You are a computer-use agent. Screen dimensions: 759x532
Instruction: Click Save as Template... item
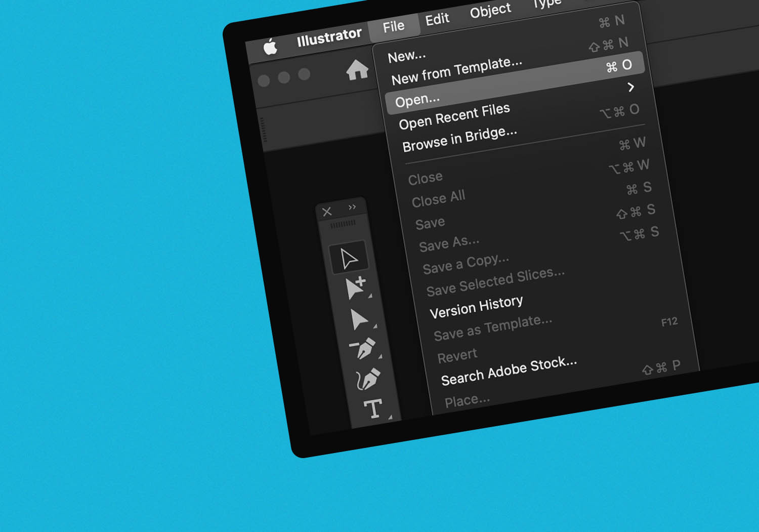click(493, 328)
